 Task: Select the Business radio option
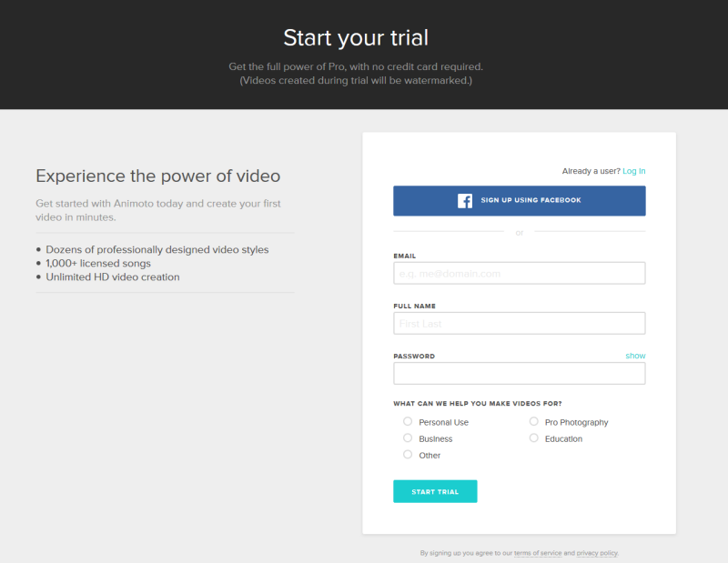coord(408,438)
